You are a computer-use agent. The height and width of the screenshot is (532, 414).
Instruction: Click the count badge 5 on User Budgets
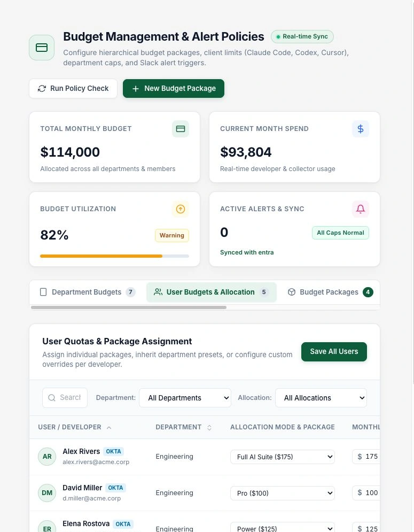264,292
